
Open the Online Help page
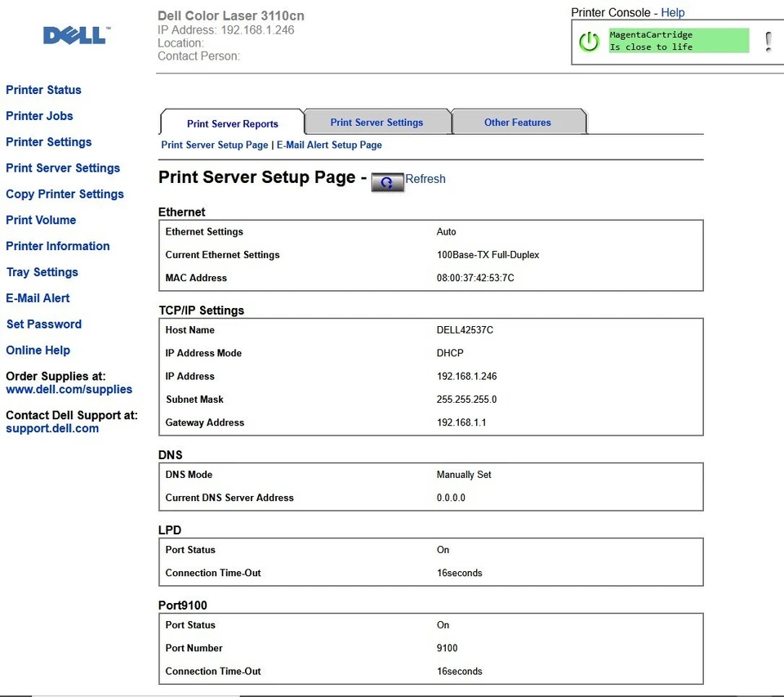pos(38,351)
